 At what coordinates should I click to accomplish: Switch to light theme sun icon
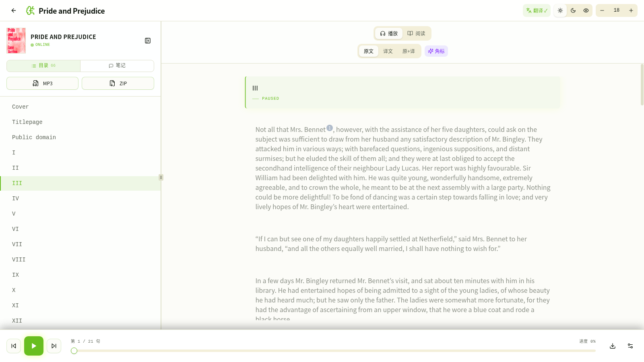click(x=560, y=10)
